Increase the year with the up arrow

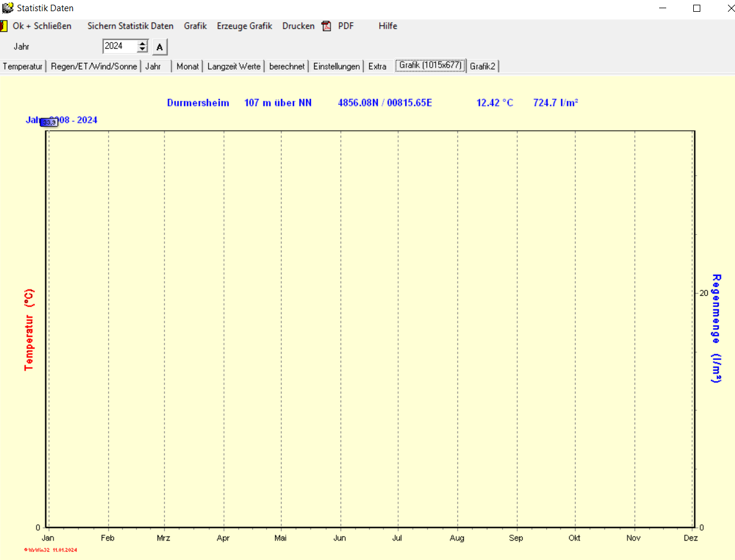(142, 43)
